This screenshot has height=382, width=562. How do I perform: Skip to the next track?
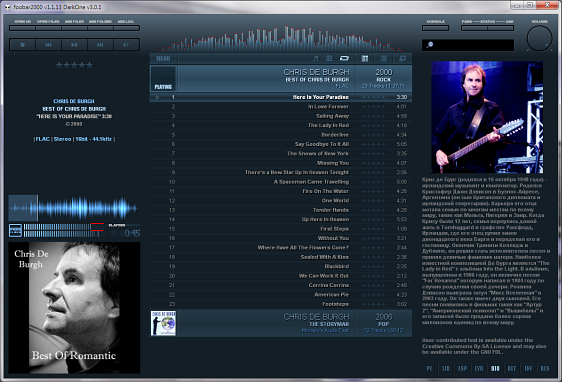point(100,45)
